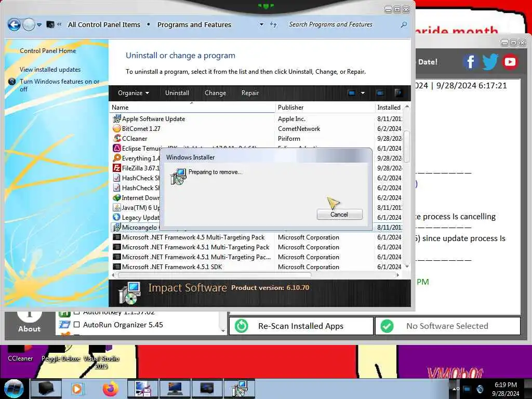The width and height of the screenshot is (532, 399).
Task: Open View installed updates
Action: 50,70
